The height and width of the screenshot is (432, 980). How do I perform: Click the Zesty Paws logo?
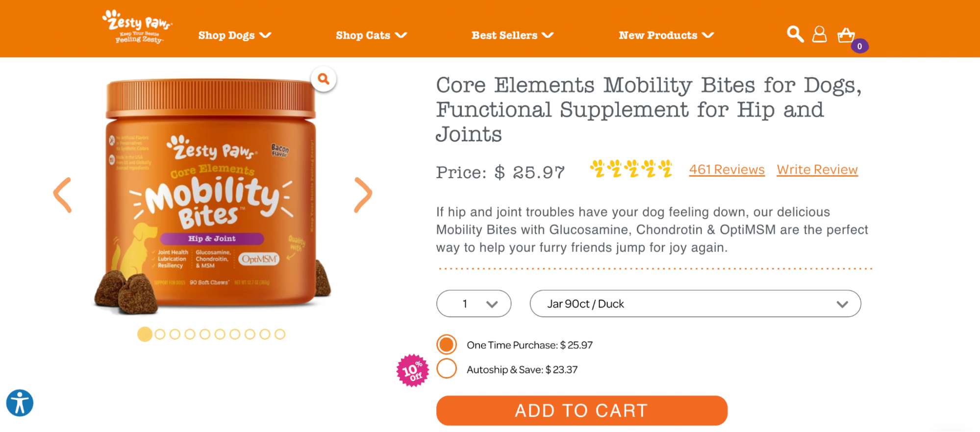coord(137,27)
